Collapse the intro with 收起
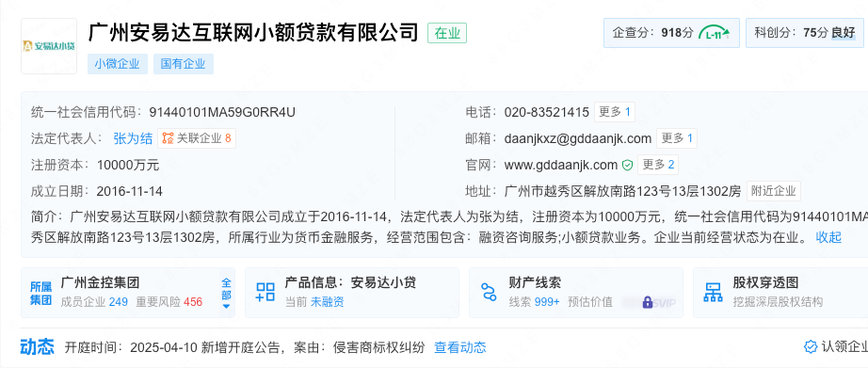868x368 pixels. pos(828,238)
